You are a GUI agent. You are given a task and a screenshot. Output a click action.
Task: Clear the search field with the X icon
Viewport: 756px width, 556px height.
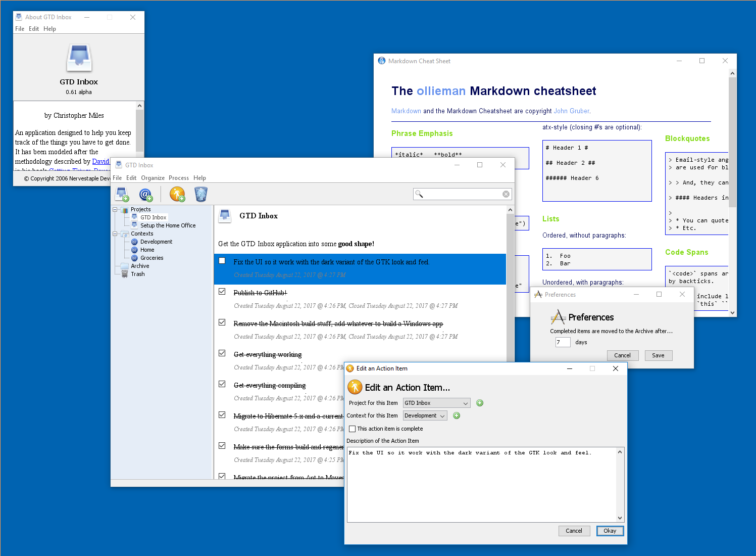[506, 194]
